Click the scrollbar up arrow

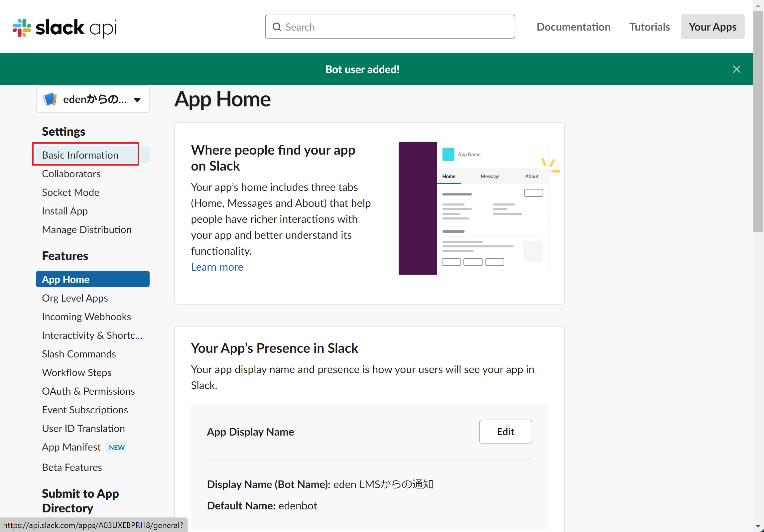coord(758,5)
